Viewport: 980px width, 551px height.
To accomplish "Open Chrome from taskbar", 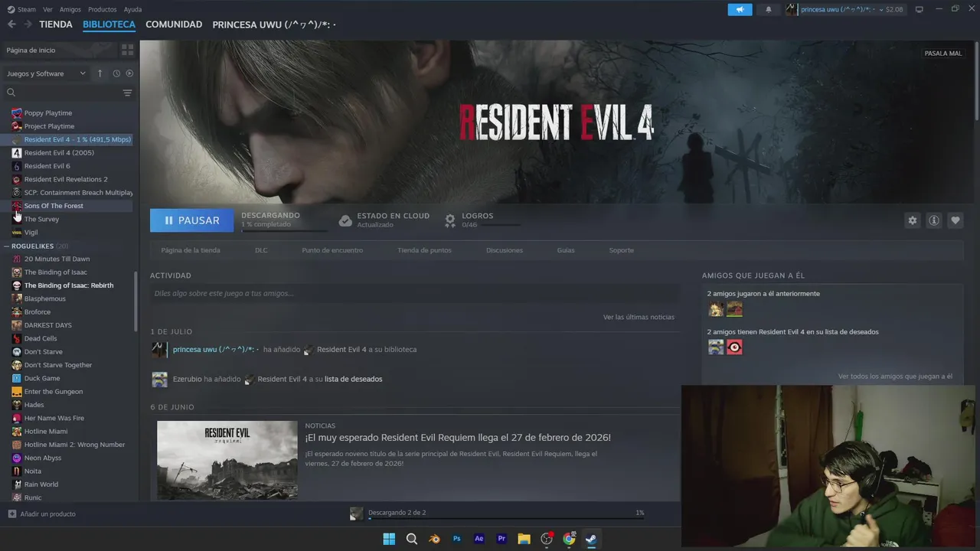I will tap(569, 539).
